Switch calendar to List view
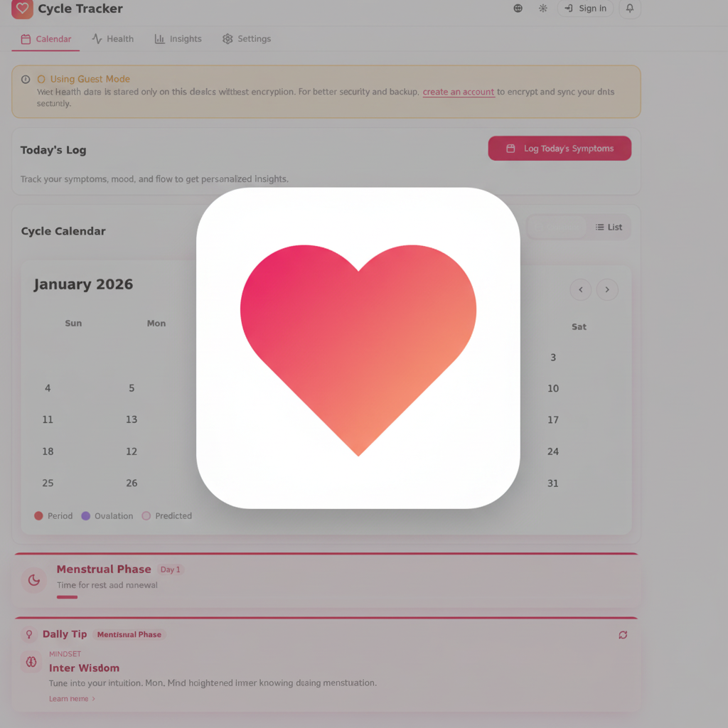This screenshot has height=728, width=728. (609, 227)
